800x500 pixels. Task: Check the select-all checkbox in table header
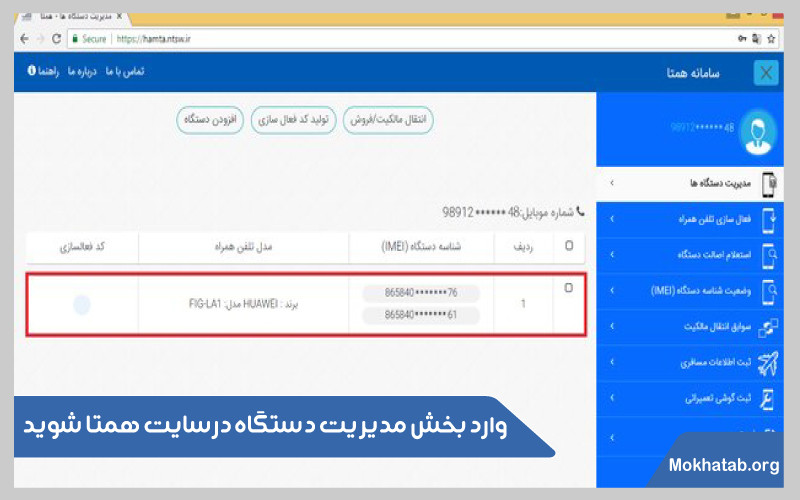click(569, 245)
